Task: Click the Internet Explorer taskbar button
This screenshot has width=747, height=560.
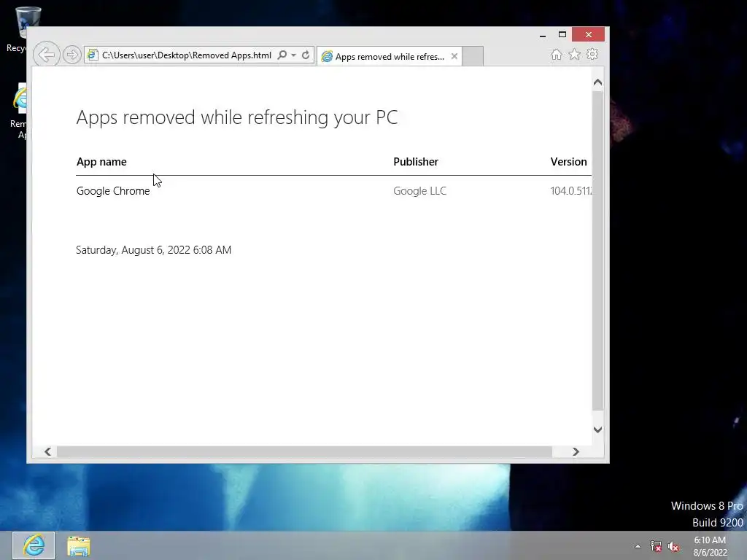Action: (34, 545)
